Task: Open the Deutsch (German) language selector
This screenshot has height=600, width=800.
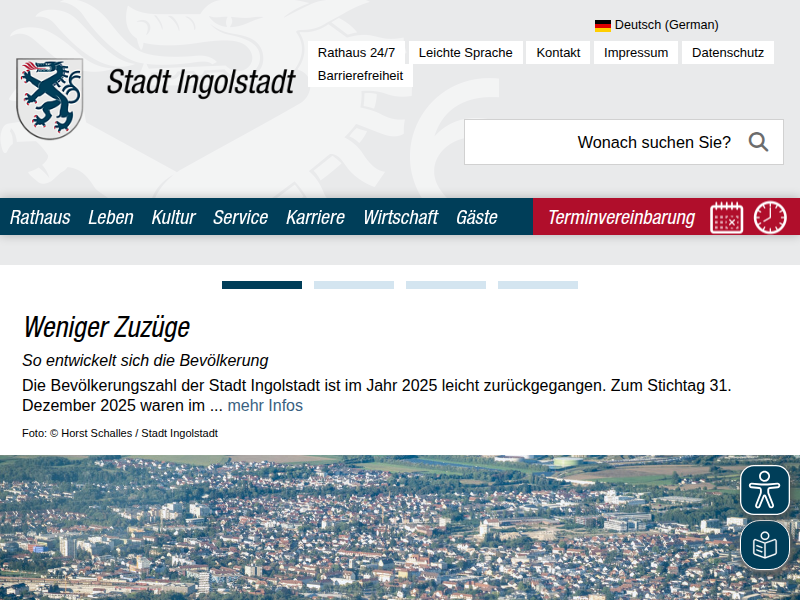Action: (666, 25)
